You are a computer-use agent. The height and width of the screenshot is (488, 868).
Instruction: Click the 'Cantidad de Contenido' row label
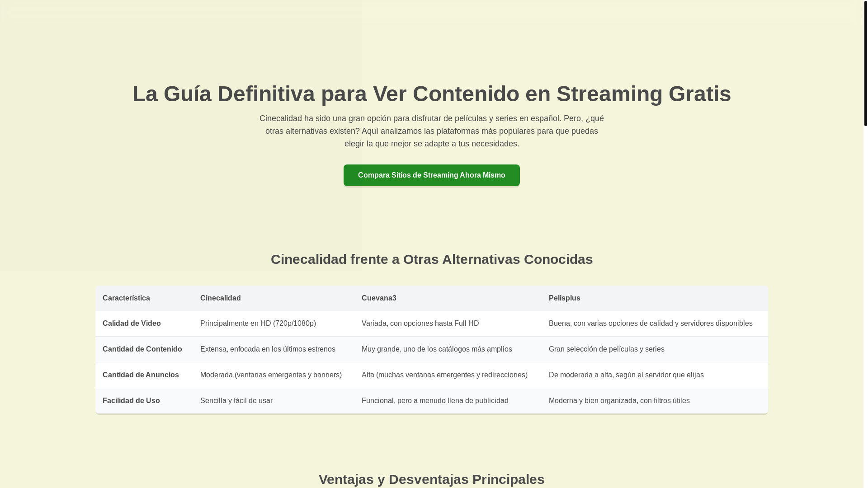[x=144, y=349]
